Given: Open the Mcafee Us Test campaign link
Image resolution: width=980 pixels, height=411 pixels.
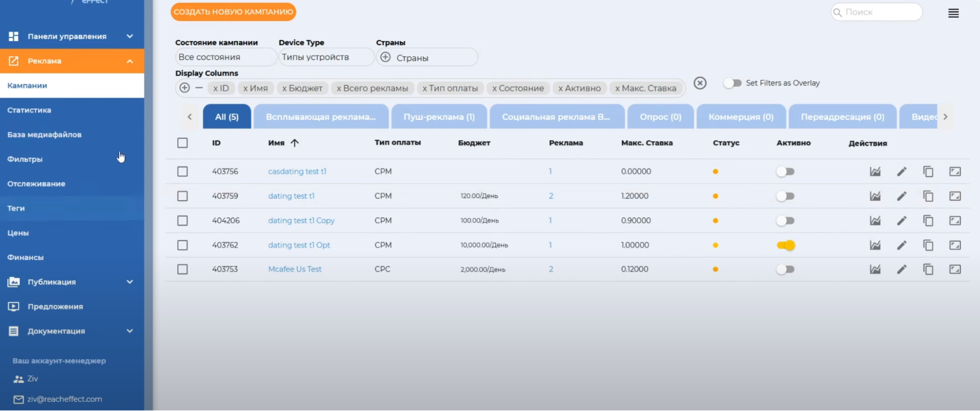Looking at the screenshot, I should tap(295, 269).
